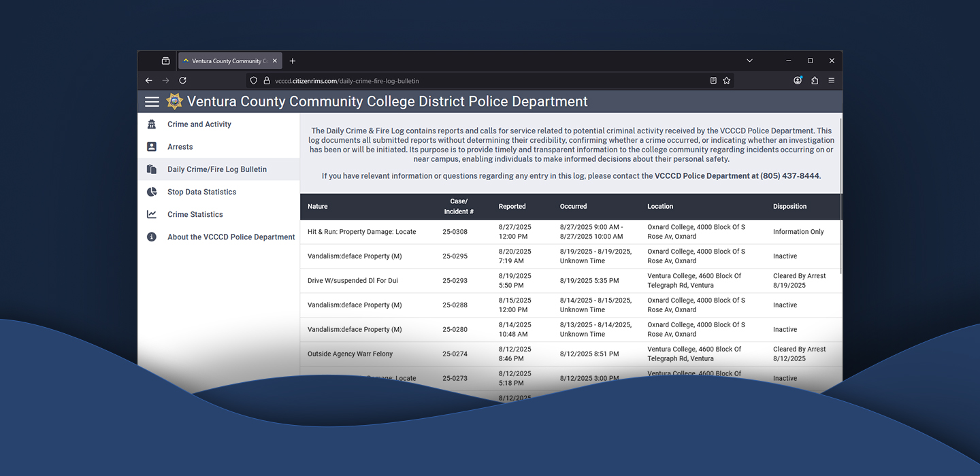
Task: Open a new tab with plus button
Action: (x=293, y=61)
